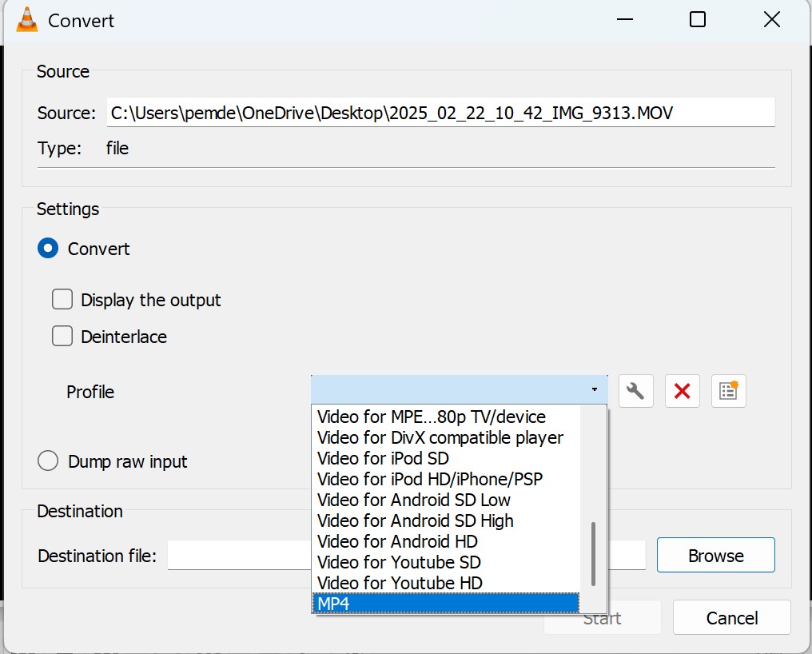This screenshot has height=654, width=812.
Task: Choose "Video for Youtube HD" profile
Action: pos(400,583)
